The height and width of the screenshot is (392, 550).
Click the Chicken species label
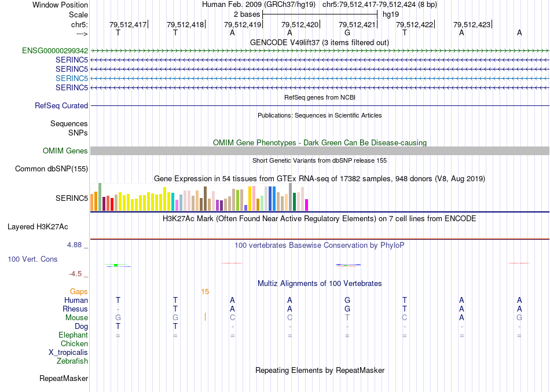click(74, 343)
